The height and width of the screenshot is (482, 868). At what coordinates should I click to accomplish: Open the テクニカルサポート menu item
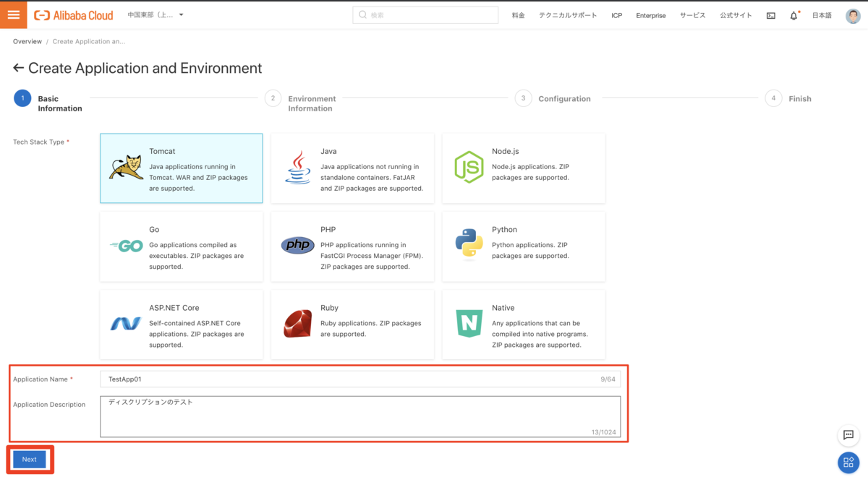pos(568,15)
